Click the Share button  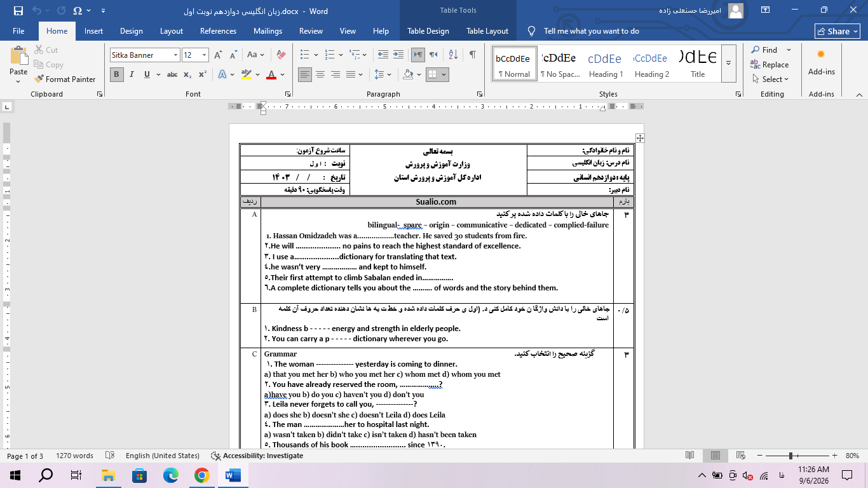pyautogui.click(x=837, y=31)
